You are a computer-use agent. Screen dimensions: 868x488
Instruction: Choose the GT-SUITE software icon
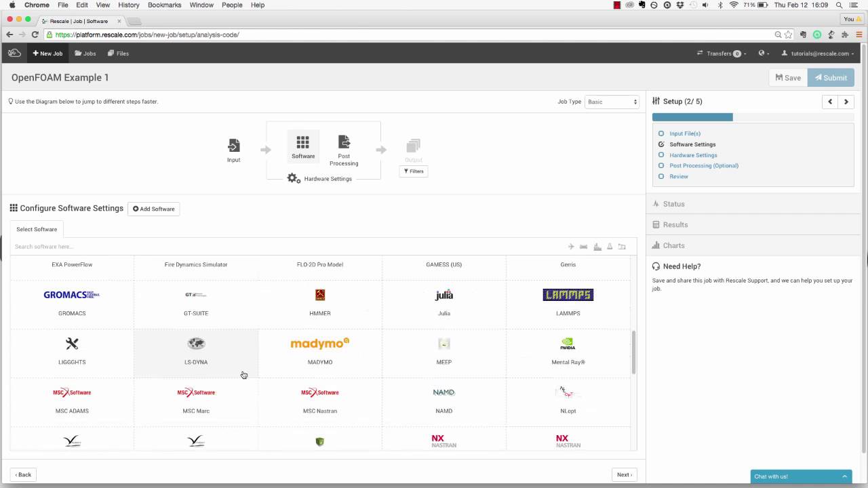(x=196, y=295)
